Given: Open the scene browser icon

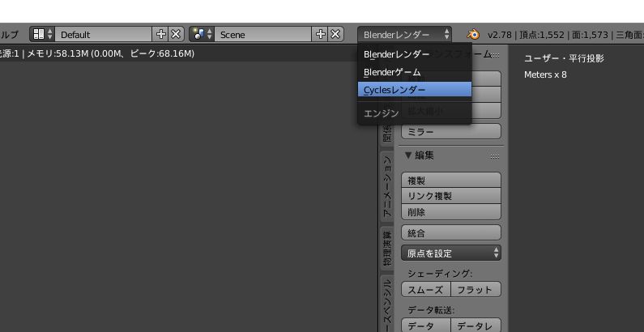Looking at the screenshot, I should tap(202, 35).
